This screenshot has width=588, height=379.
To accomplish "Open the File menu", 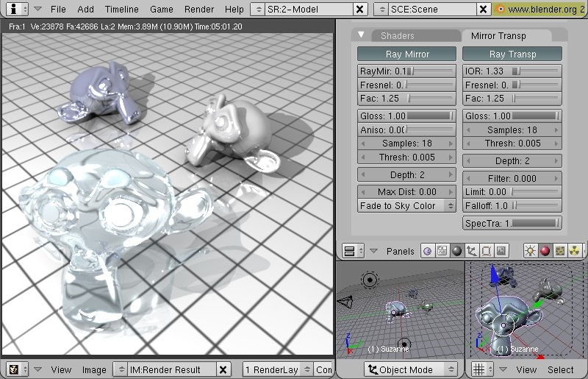I will pyautogui.click(x=58, y=9).
